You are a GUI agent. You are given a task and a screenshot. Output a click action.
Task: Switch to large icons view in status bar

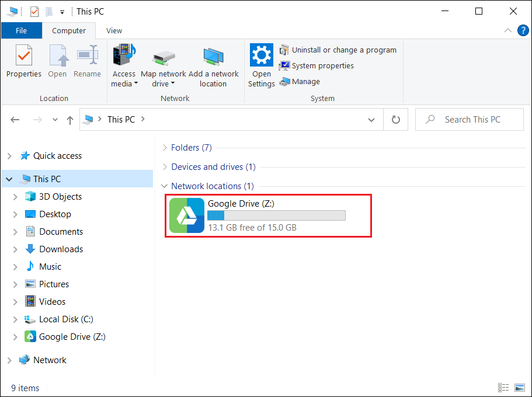point(519,388)
